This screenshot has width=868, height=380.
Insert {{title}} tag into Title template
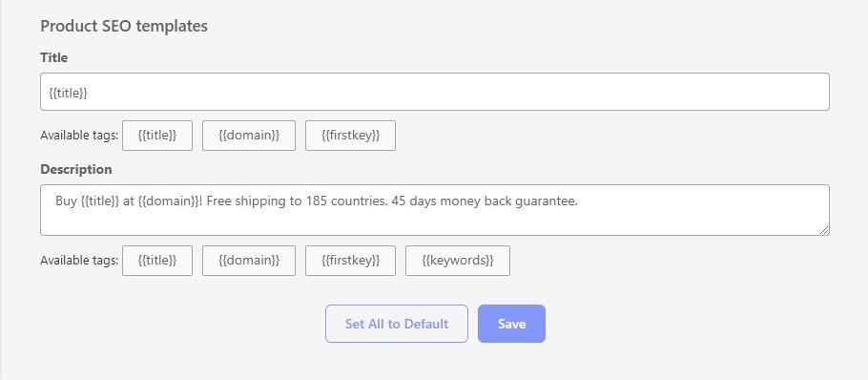coord(157,136)
